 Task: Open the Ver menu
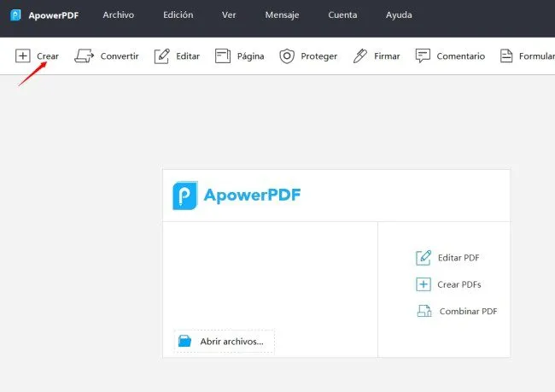(229, 15)
